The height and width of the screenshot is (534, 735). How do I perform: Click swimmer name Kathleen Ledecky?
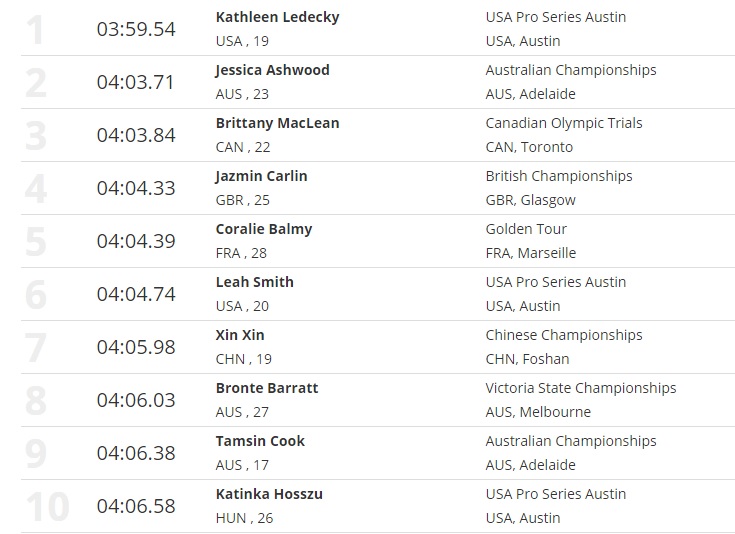(x=277, y=17)
